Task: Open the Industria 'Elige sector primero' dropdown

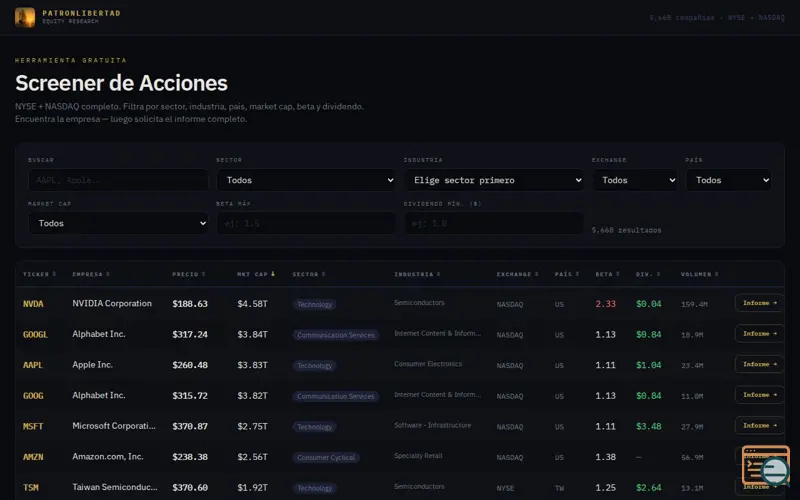Action: 494,180
